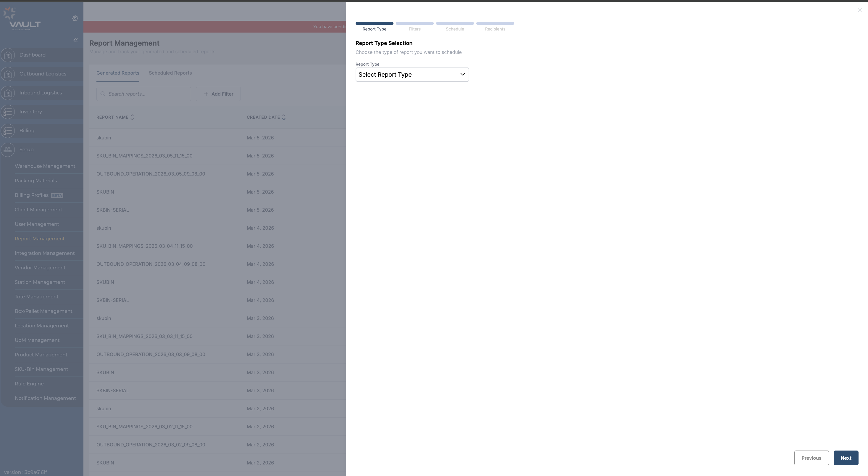Close the schedule panel with the X icon
The image size is (868, 476).
[x=859, y=10]
